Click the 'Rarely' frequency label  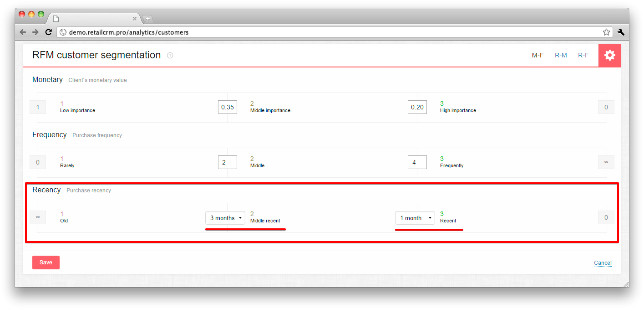coord(67,165)
